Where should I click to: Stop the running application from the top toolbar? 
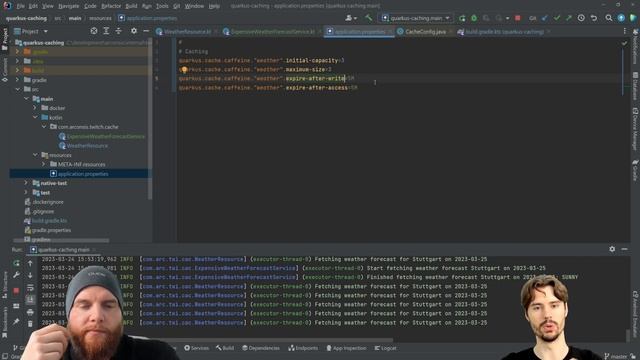[x=518, y=18]
